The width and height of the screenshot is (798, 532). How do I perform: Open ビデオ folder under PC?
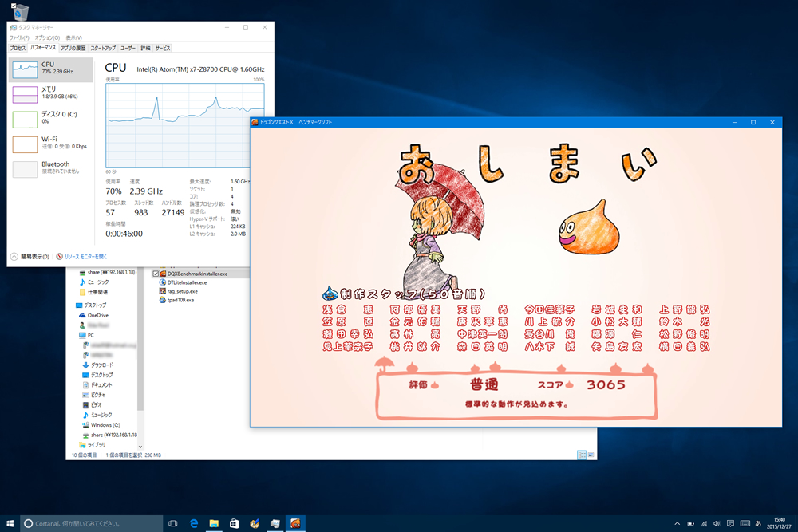tap(92, 405)
